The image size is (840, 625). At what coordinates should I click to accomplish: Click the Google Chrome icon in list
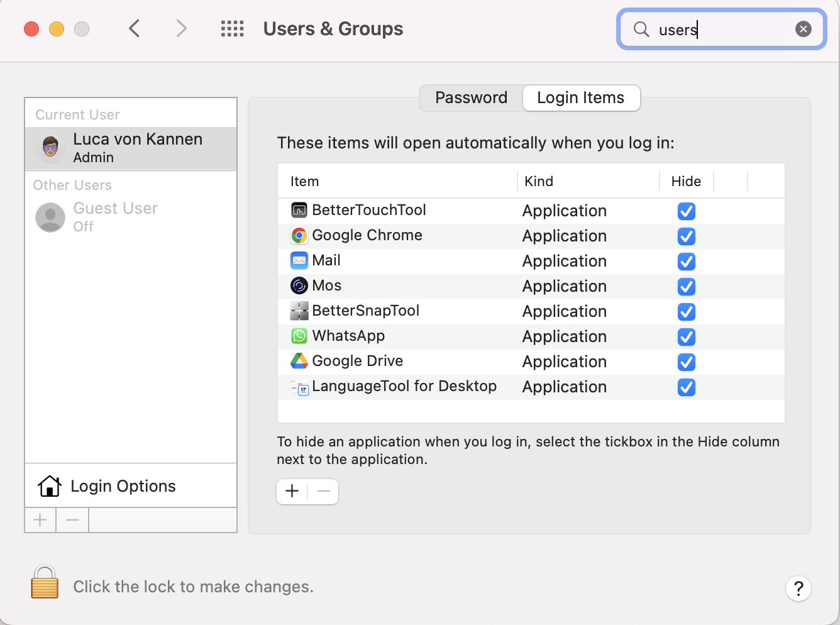pos(299,236)
